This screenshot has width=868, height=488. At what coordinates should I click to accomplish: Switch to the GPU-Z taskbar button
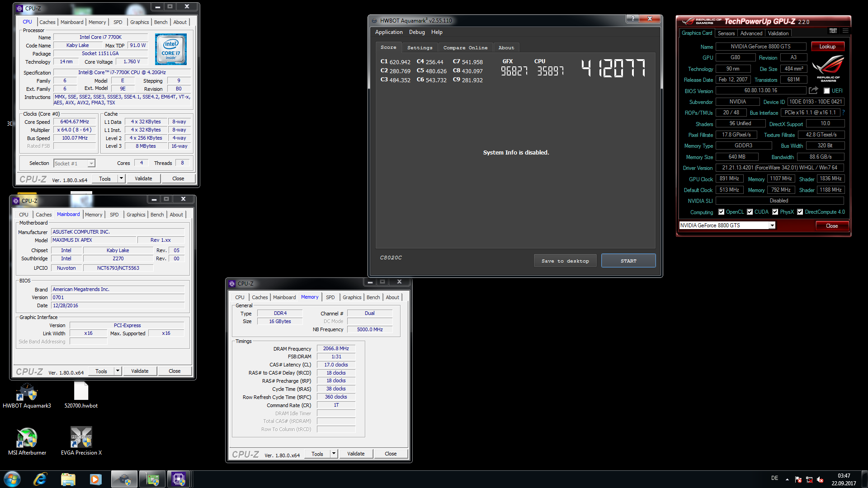(x=152, y=479)
